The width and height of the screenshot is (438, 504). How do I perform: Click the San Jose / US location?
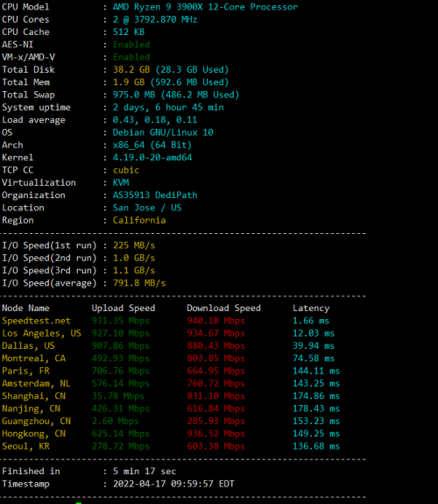147,208
